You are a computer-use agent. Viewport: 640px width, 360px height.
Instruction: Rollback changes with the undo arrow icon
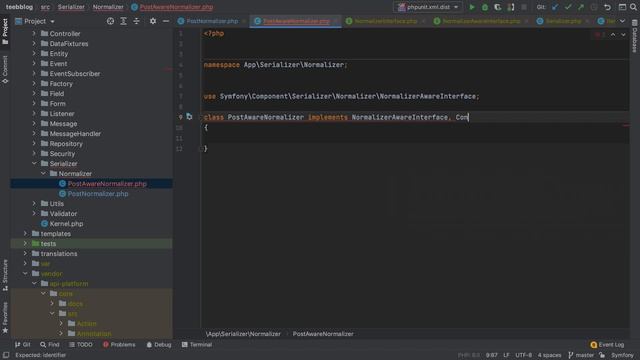point(607,7)
